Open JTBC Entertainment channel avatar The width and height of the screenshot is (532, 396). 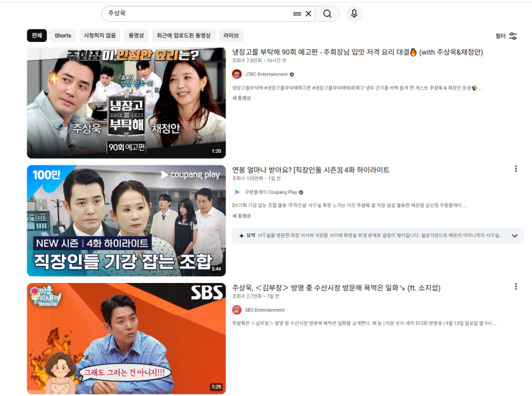237,74
